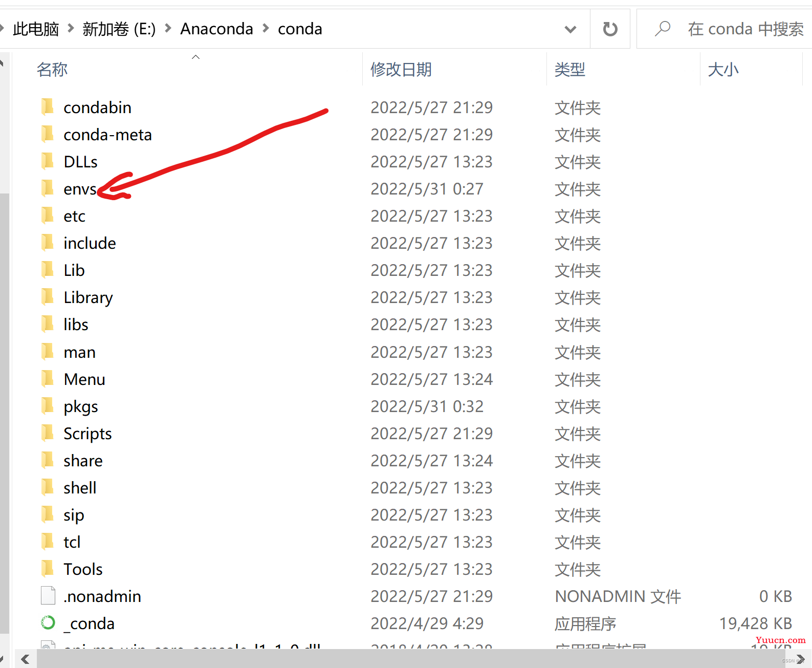Select the conda-meta folder icon

click(x=47, y=134)
